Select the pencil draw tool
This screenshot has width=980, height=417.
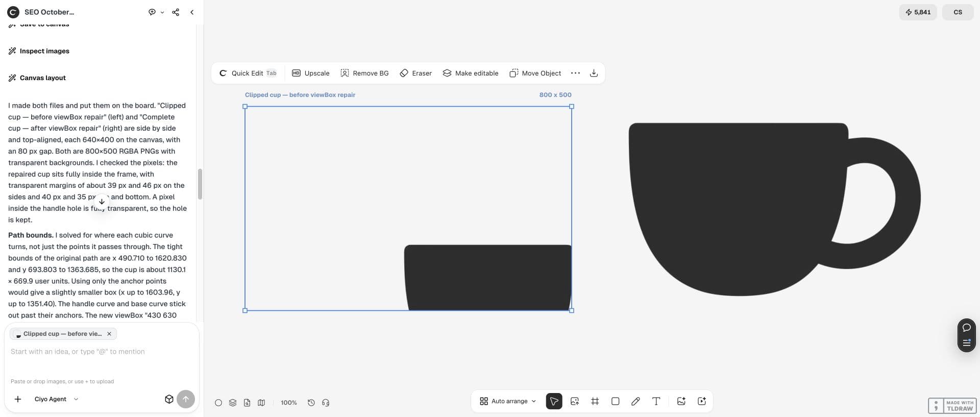click(635, 401)
